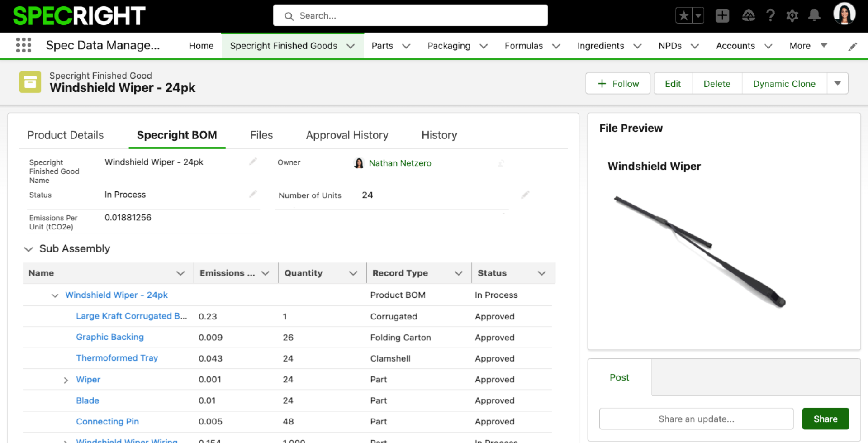
Task: Expand the Parts nav dropdown
Action: click(406, 46)
